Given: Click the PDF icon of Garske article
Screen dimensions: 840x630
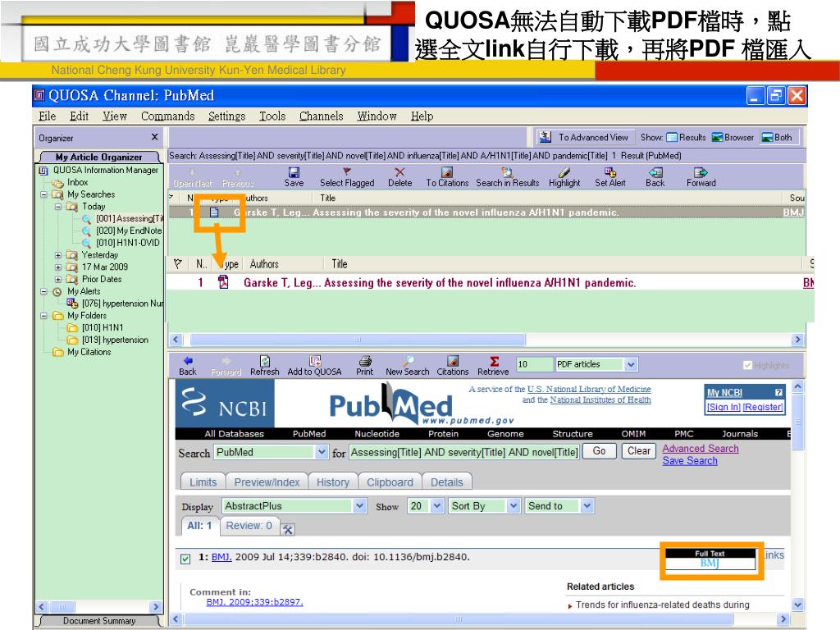Looking at the screenshot, I should (223, 282).
